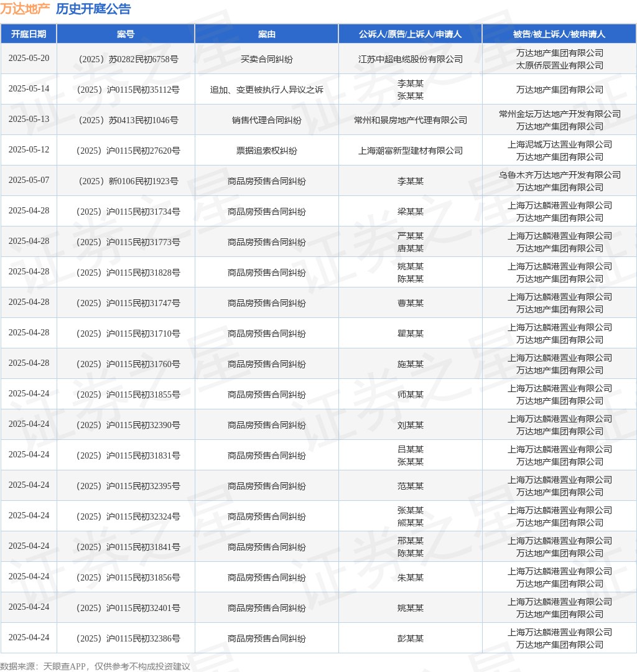Screen dimensions: 637x672
Task: Select date cell 2025-05-07
Action: coord(29,180)
